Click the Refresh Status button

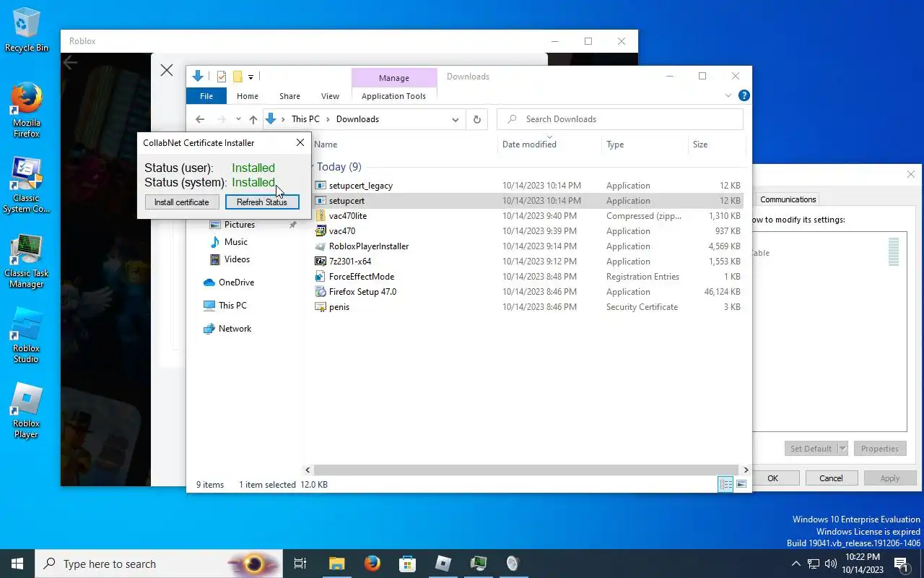(x=261, y=202)
